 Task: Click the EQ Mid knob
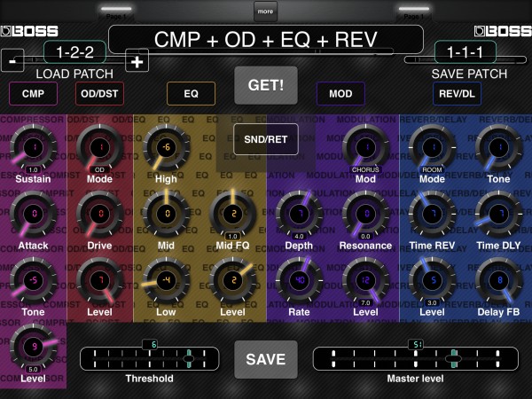coord(166,214)
